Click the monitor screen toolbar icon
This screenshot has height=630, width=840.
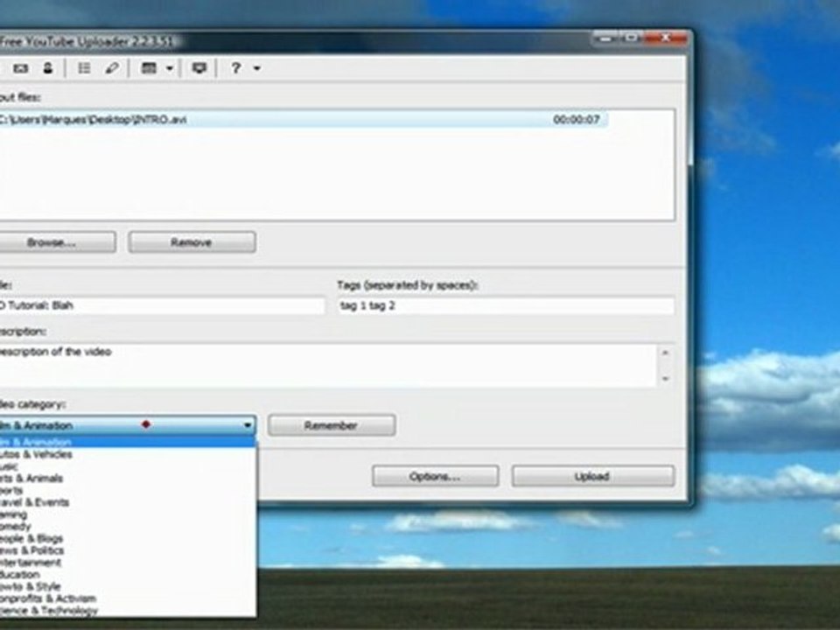point(199,68)
